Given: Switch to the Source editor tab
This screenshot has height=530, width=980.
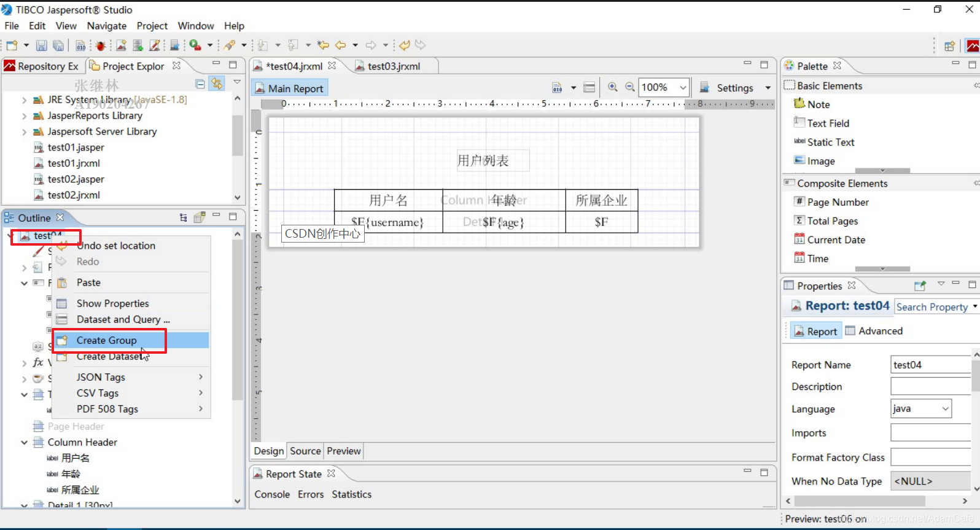Looking at the screenshot, I should [305, 451].
